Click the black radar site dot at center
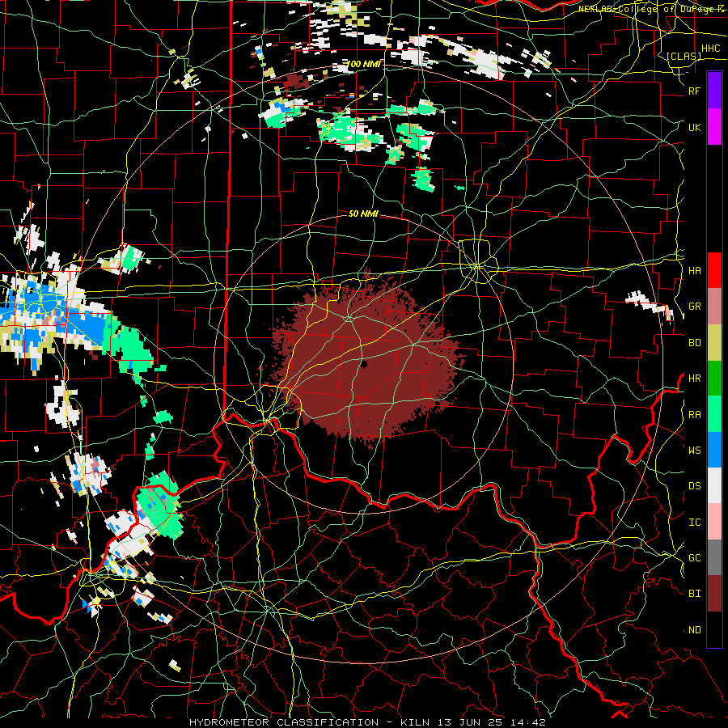The image size is (728, 728). click(364, 365)
